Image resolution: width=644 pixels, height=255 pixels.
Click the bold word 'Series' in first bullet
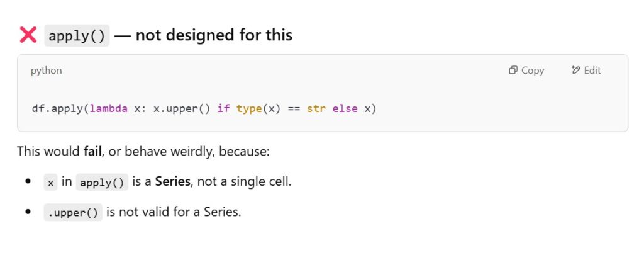click(173, 182)
